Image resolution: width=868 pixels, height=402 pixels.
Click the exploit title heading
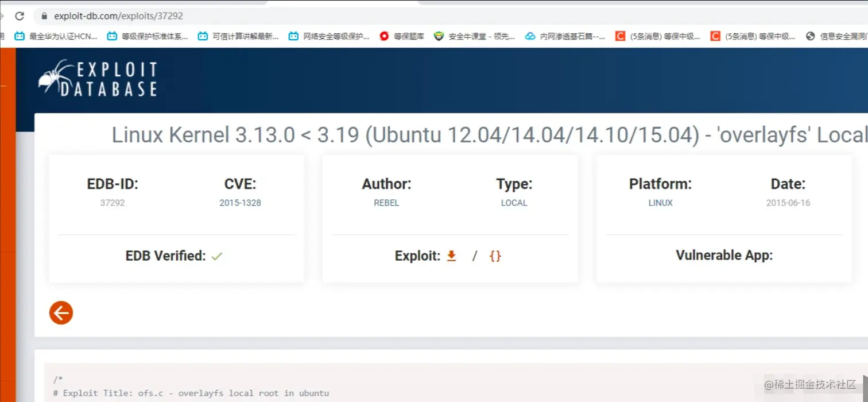pos(490,135)
